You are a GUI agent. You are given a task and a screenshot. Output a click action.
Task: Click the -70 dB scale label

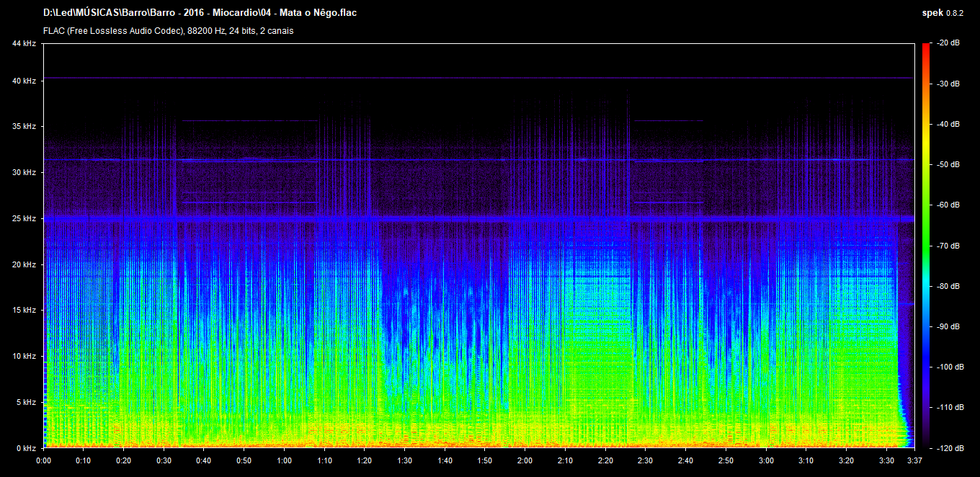point(948,245)
